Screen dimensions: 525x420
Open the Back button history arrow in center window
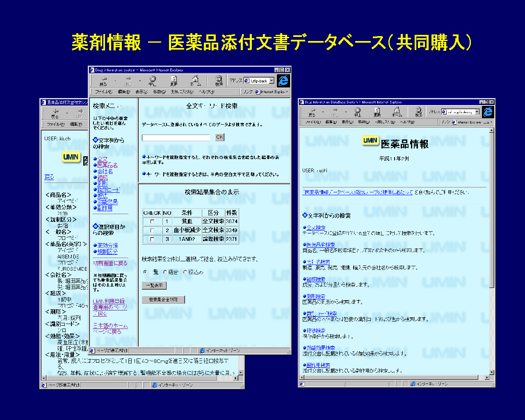click(x=115, y=81)
